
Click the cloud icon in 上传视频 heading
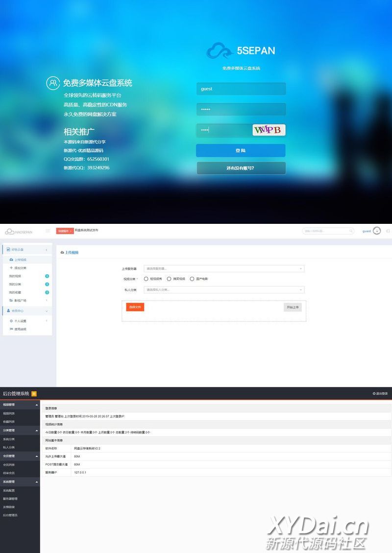pos(62,253)
